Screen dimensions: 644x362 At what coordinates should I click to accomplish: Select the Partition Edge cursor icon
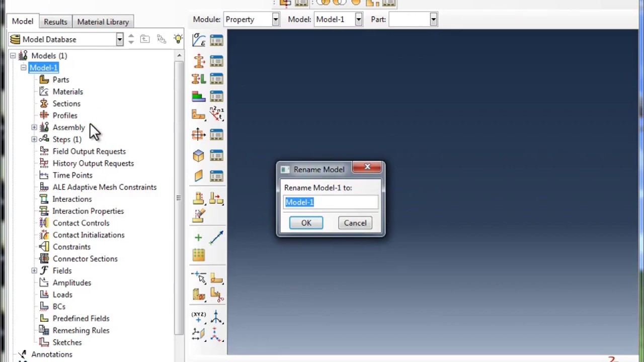click(x=199, y=278)
